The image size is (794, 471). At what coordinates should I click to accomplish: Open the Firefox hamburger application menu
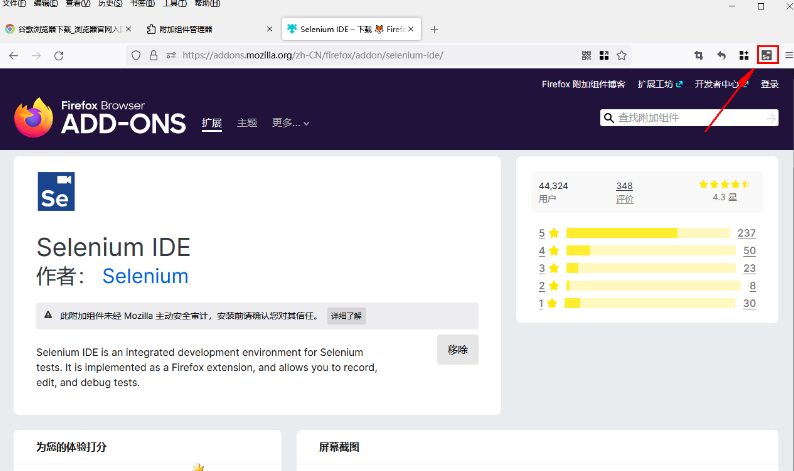tap(788, 56)
